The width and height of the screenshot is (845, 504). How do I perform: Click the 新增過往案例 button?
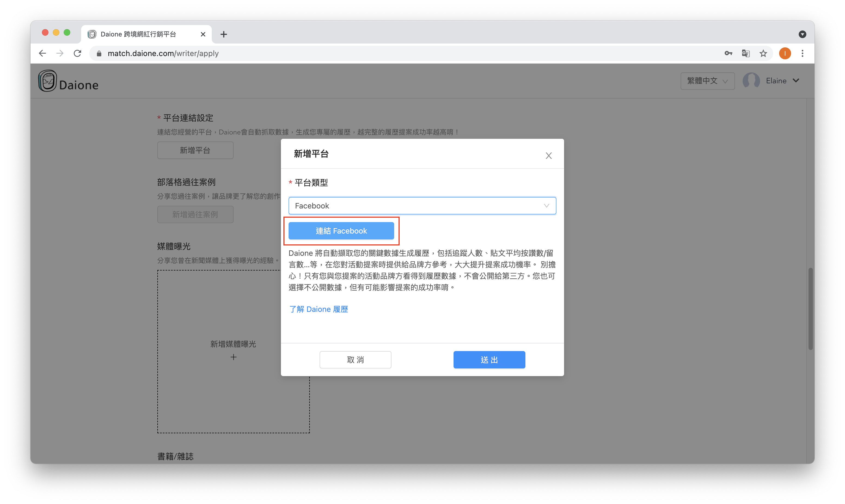(x=195, y=214)
